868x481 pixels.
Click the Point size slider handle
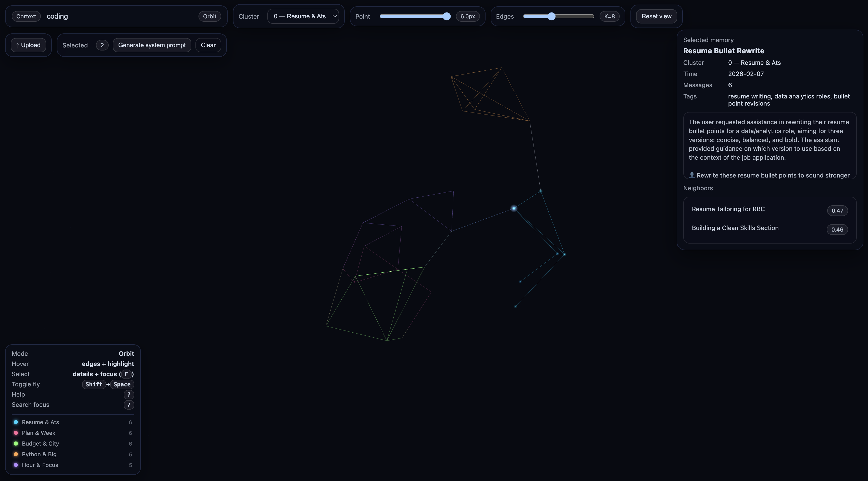coord(447,16)
